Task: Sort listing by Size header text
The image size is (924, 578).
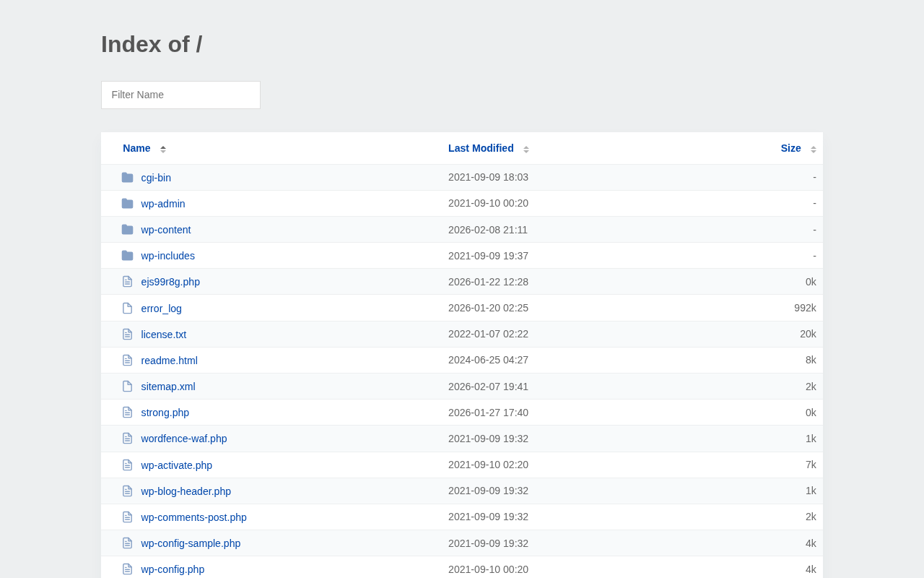Action: click(x=790, y=148)
